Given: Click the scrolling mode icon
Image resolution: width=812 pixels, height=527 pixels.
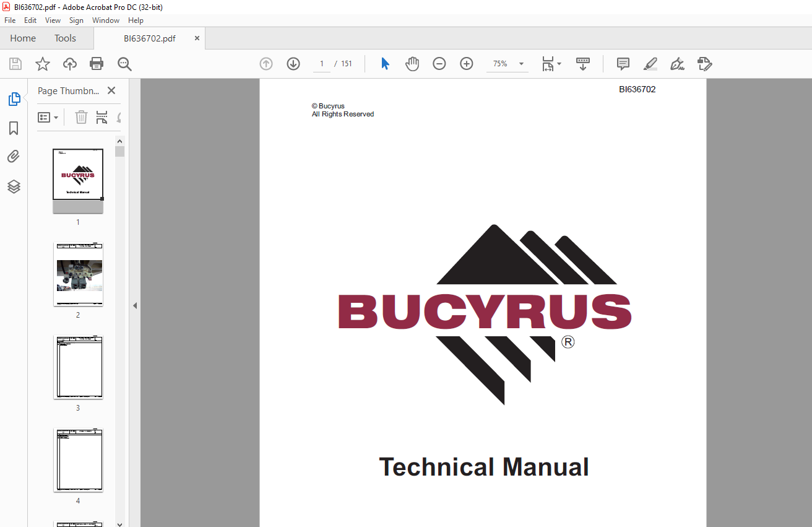Looking at the screenshot, I should pos(583,64).
